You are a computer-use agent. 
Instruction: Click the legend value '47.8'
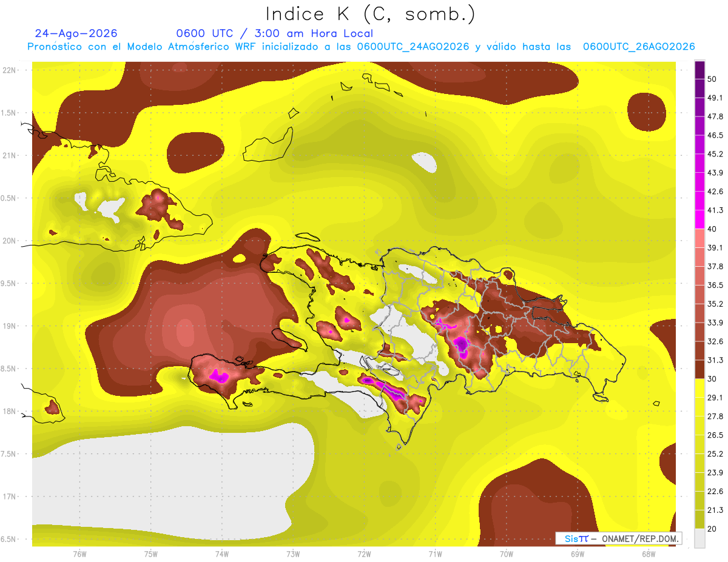[715, 117]
